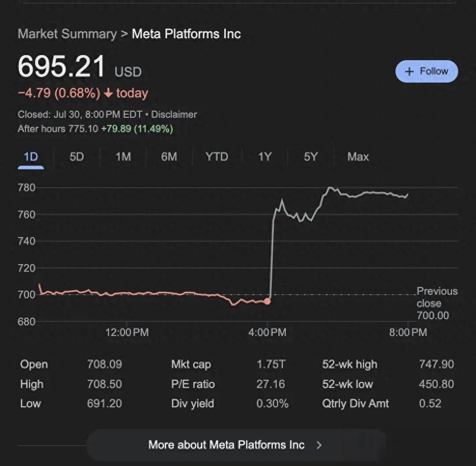Click the '>' separator after Market Summary
The height and width of the screenshot is (466, 476).
click(x=124, y=34)
